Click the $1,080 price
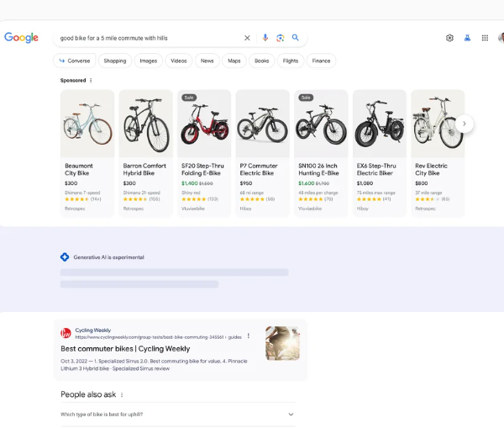The image size is (504, 428). pos(365,183)
